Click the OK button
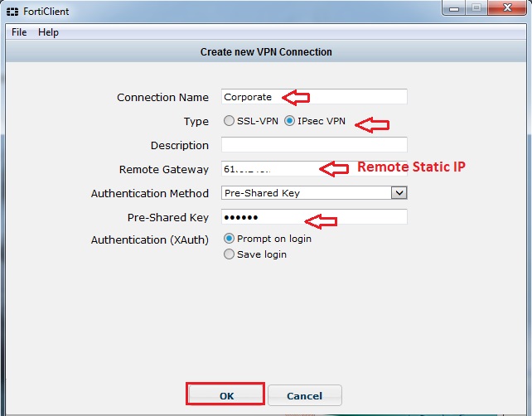The width and height of the screenshot is (532, 416). [x=225, y=394]
